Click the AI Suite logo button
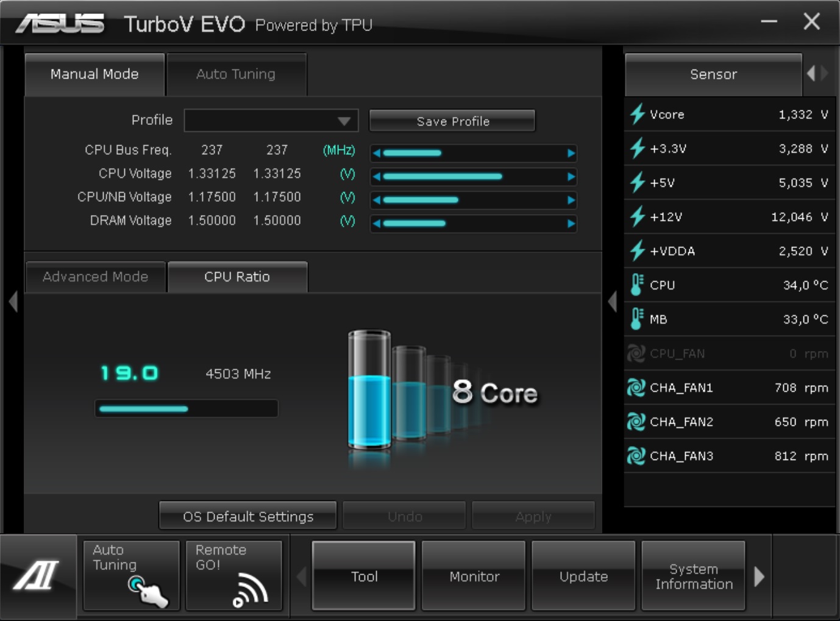Screen dimensions: 840x621 coord(38,575)
